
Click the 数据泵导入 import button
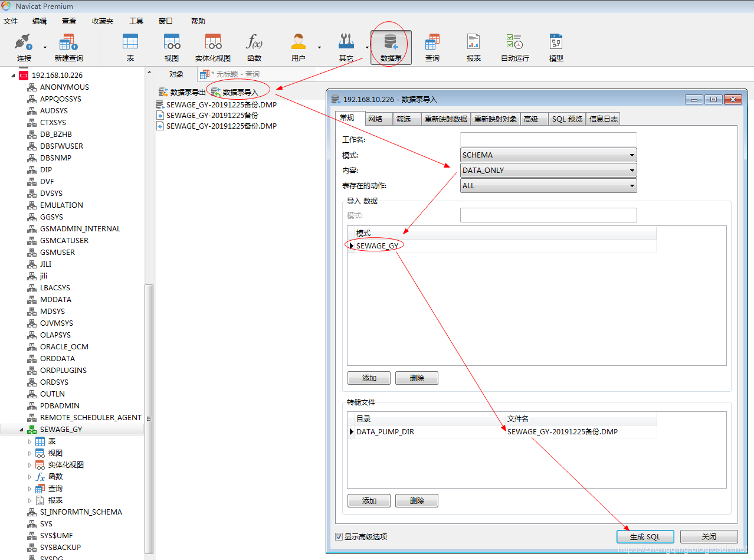point(235,92)
